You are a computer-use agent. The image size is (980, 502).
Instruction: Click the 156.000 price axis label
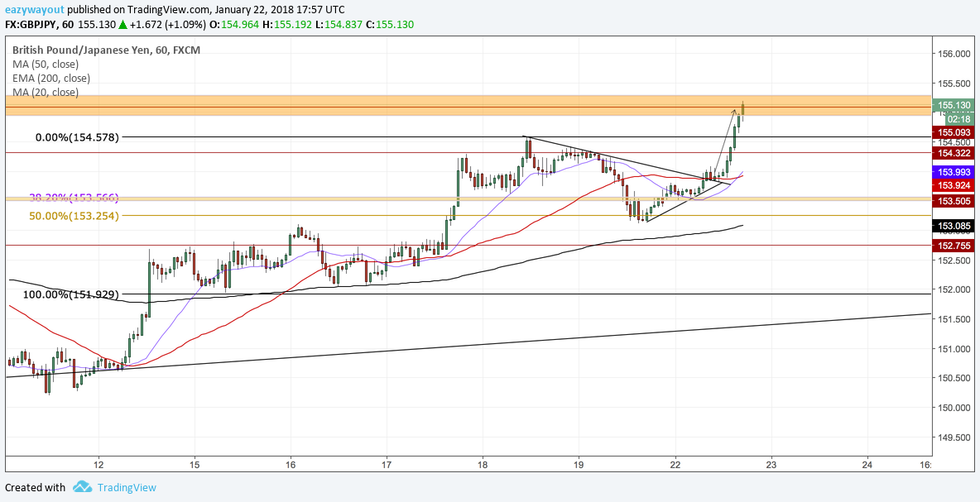click(955, 55)
